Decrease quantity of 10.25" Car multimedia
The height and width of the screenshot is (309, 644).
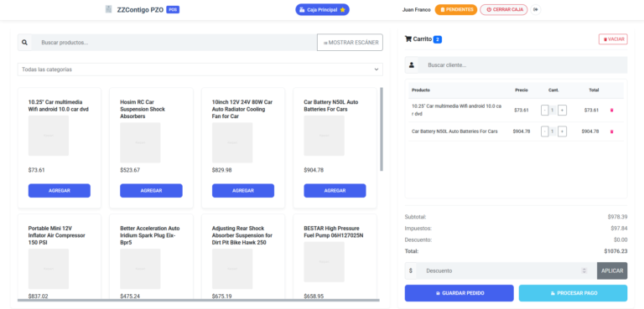(x=544, y=110)
